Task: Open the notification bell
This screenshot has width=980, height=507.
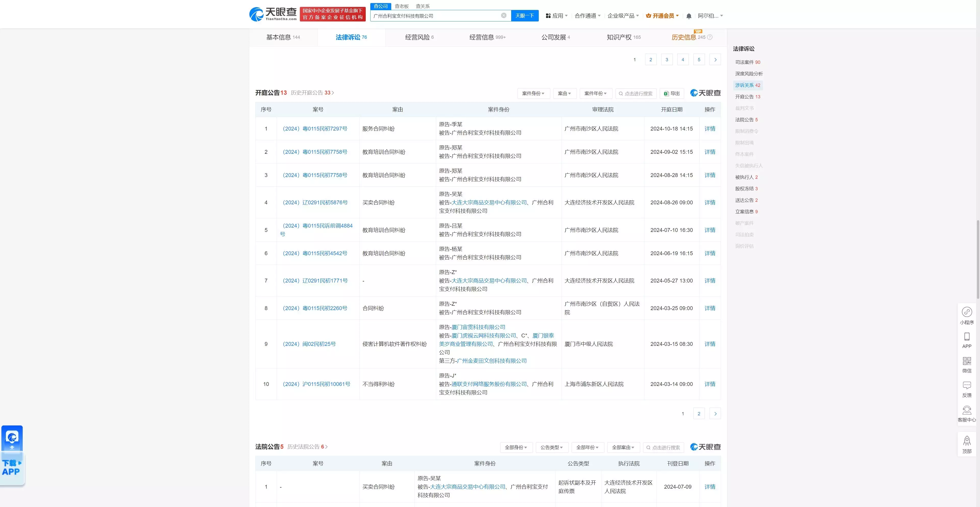Action: (689, 16)
